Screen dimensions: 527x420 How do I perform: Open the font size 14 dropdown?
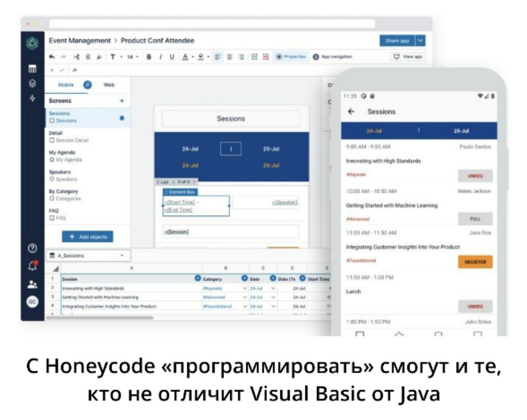tap(133, 57)
